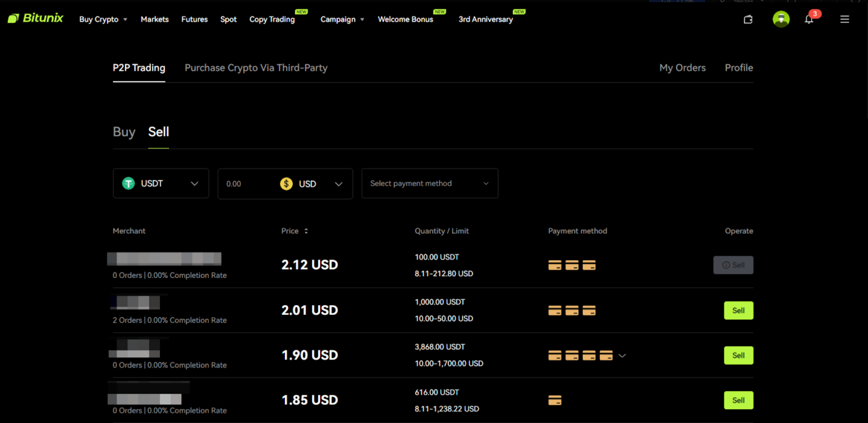This screenshot has height=423, width=868.
Task: Click first payment card icon for 1.90 USD
Action: (555, 356)
